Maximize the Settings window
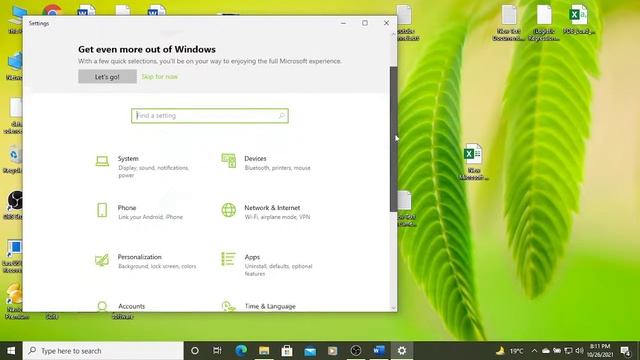This screenshot has width=640, height=360. [x=365, y=23]
